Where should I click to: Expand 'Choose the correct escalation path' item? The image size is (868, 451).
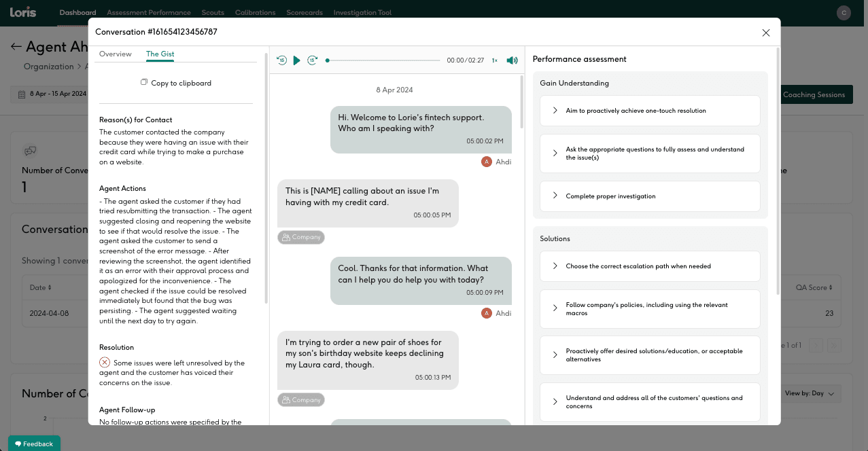click(555, 266)
